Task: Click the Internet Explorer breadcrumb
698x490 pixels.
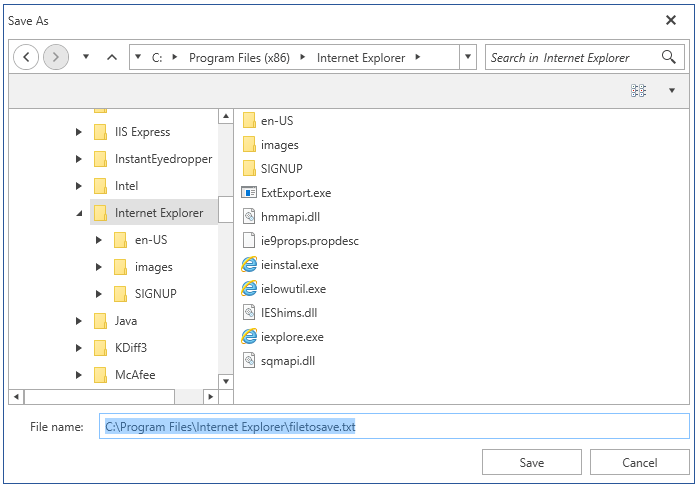Action: tap(361, 58)
